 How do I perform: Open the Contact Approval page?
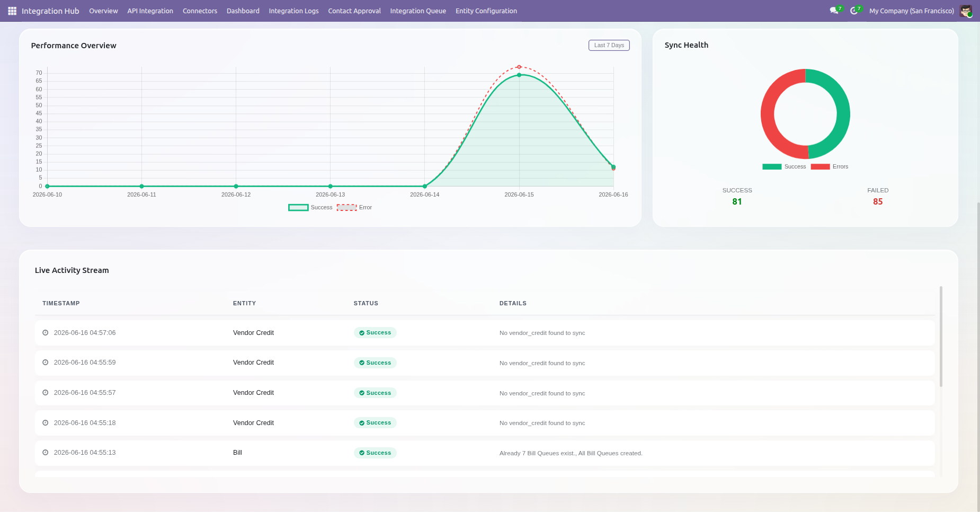coord(354,11)
